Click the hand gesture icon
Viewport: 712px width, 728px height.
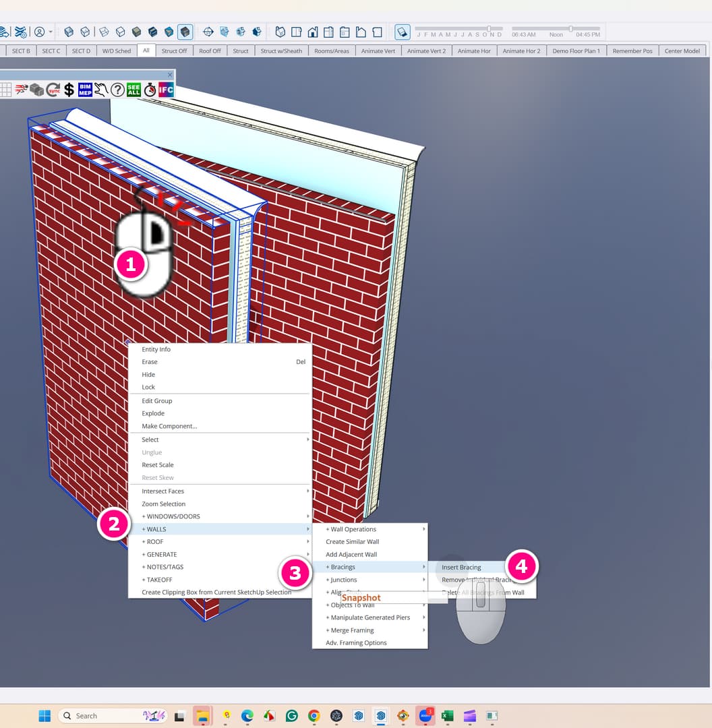tap(101, 89)
